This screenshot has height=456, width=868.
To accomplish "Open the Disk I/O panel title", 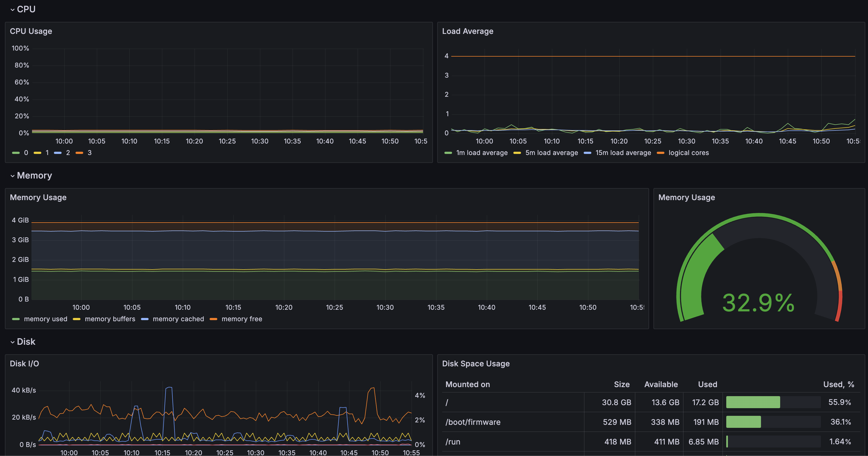I will click(x=24, y=364).
